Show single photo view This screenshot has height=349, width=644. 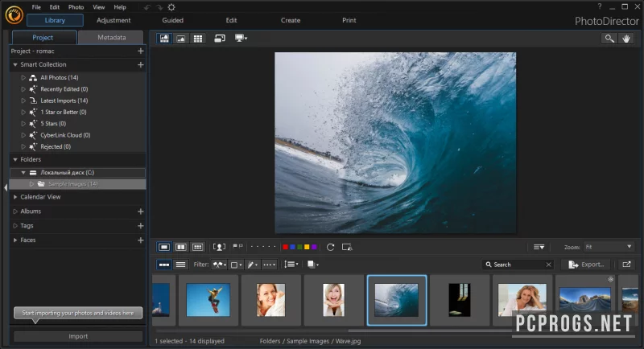(164, 247)
